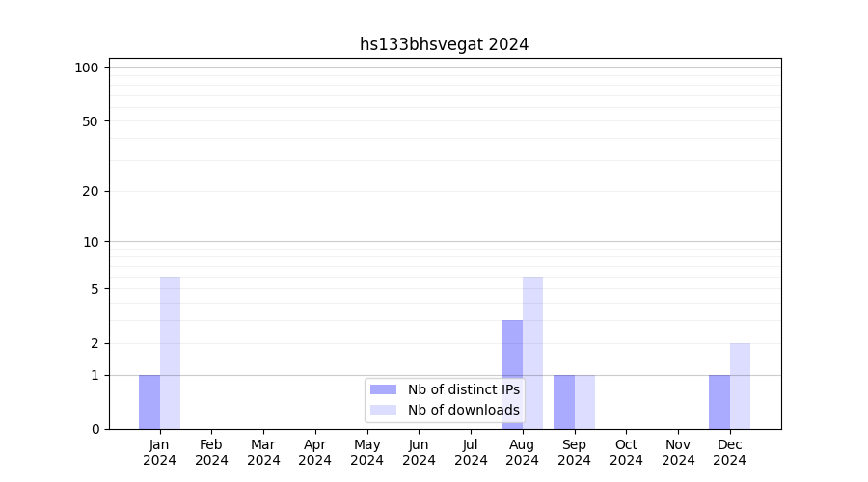
Task: Click the September distinct IPs bar
Action: [x=564, y=402]
